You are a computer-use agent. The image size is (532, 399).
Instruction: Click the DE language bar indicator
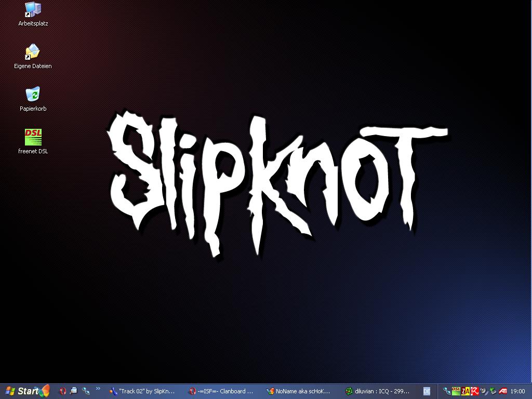(427, 391)
